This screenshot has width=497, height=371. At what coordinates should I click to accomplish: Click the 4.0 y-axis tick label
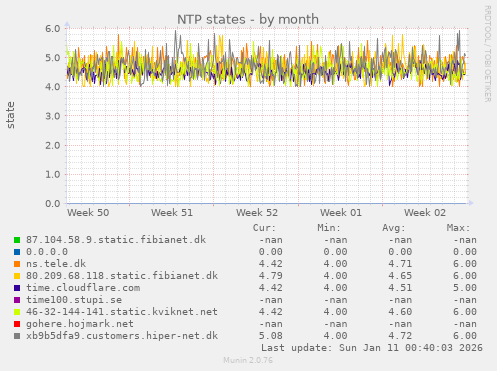coord(53,87)
